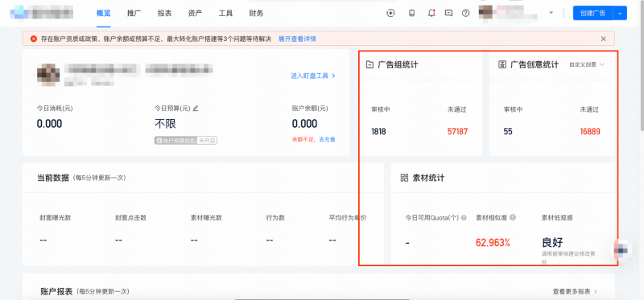Select the 财务 tab
This screenshot has width=644, height=300.
tap(256, 13)
